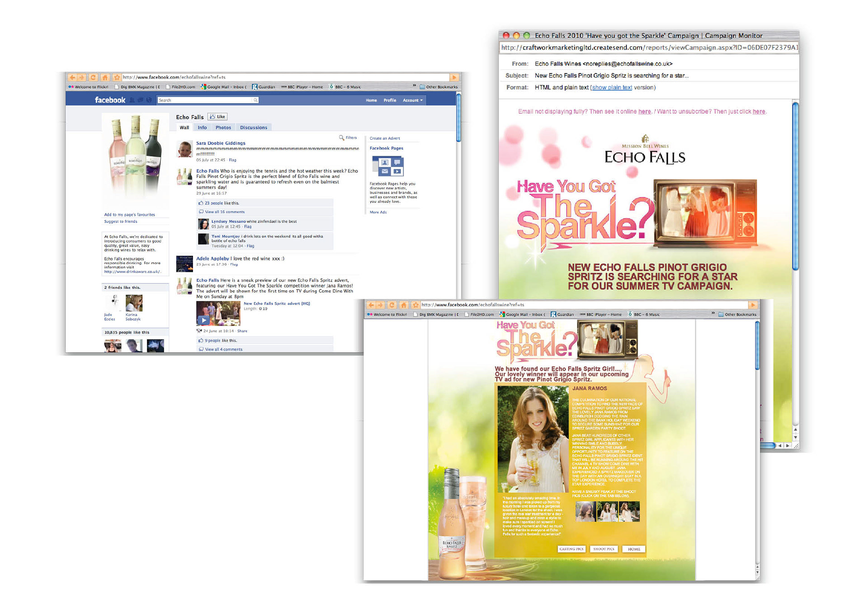
Task: Click View all 16 comments
Action: [225, 212]
